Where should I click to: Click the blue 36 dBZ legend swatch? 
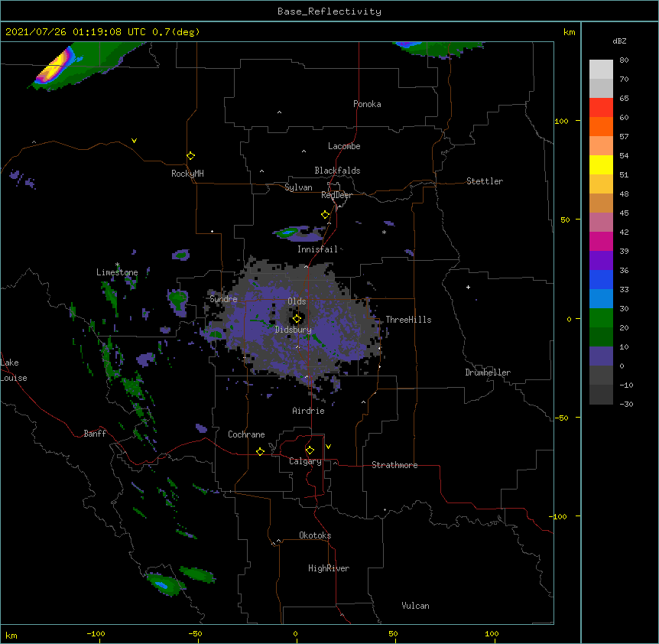click(601, 279)
